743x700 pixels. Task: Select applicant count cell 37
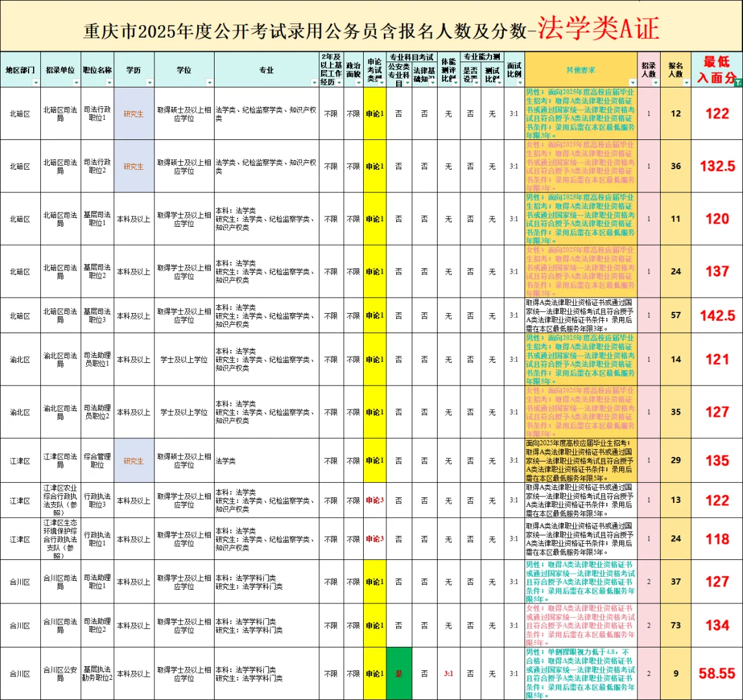(x=676, y=581)
